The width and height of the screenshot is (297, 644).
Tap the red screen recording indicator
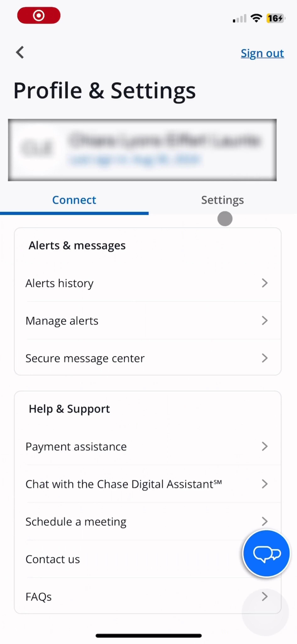(39, 16)
